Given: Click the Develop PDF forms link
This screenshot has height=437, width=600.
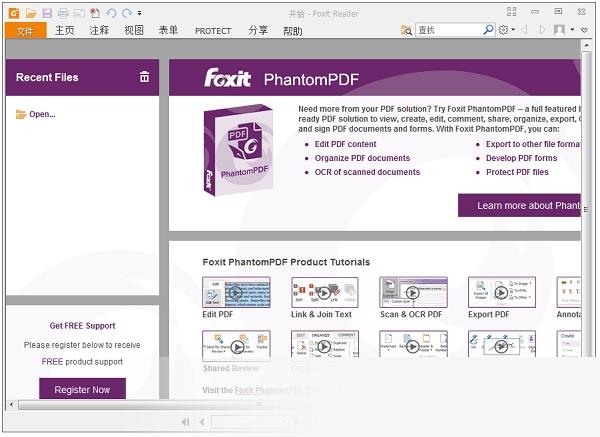Looking at the screenshot, I should click(x=521, y=158).
